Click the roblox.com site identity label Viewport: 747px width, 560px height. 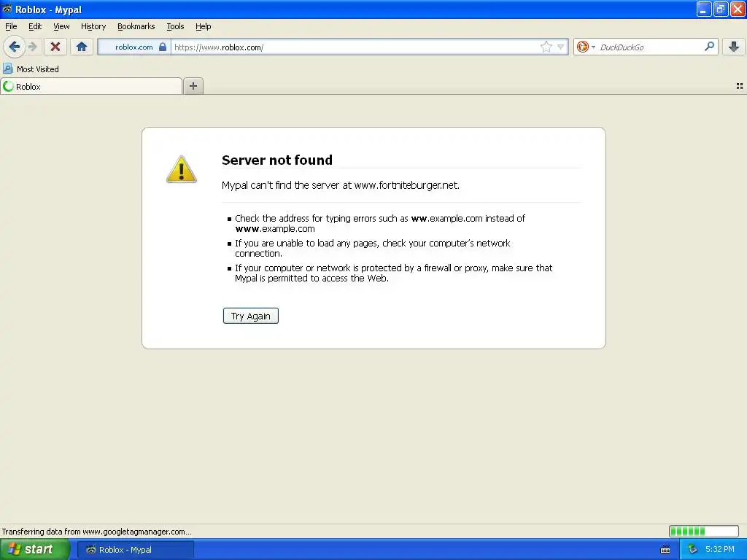(134, 47)
